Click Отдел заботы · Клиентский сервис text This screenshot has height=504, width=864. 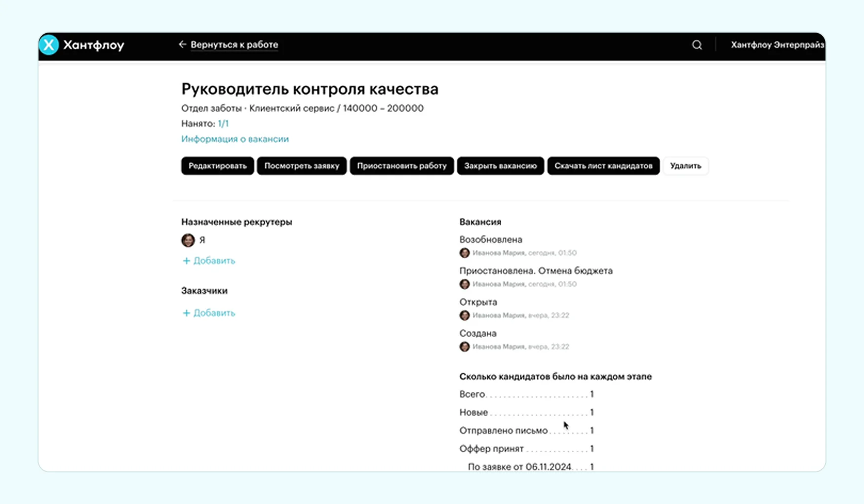point(258,108)
